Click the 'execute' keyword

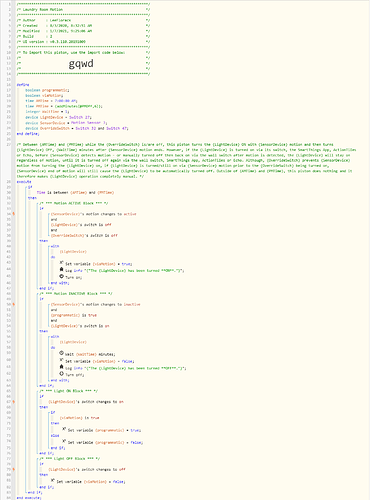click(x=24, y=182)
